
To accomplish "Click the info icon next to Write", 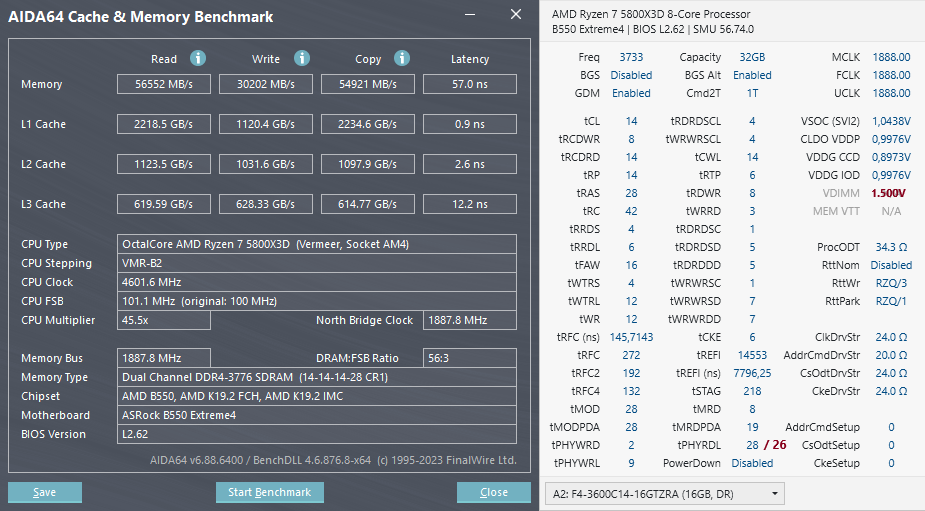I will tap(302, 58).
